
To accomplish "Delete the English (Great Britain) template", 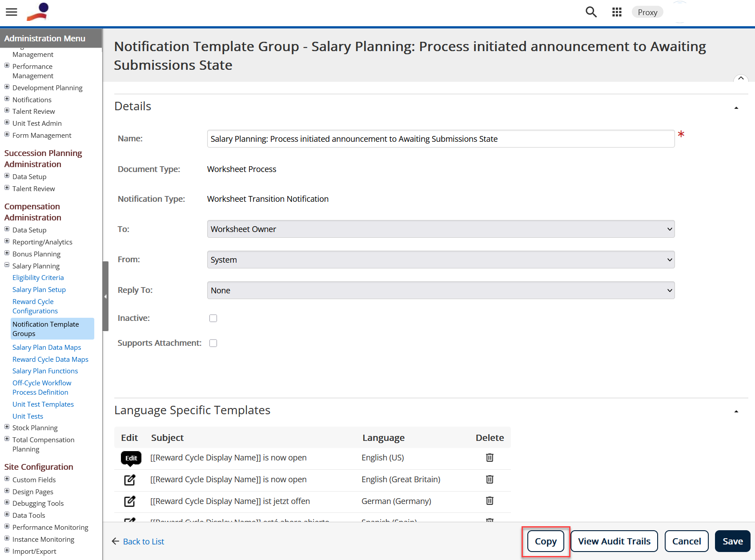I will [x=490, y=480].
